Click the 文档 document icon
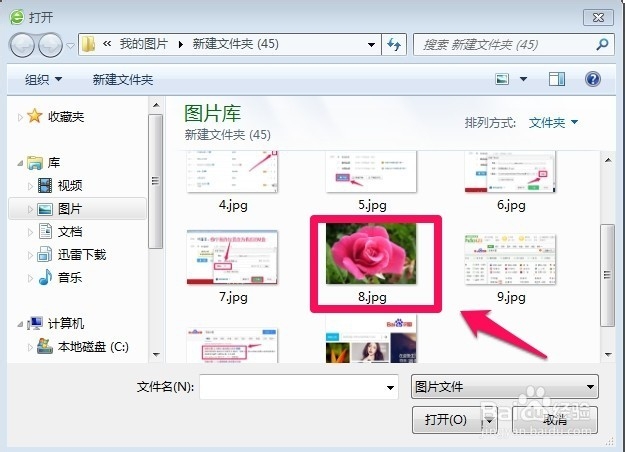 (x=45, y=231)
